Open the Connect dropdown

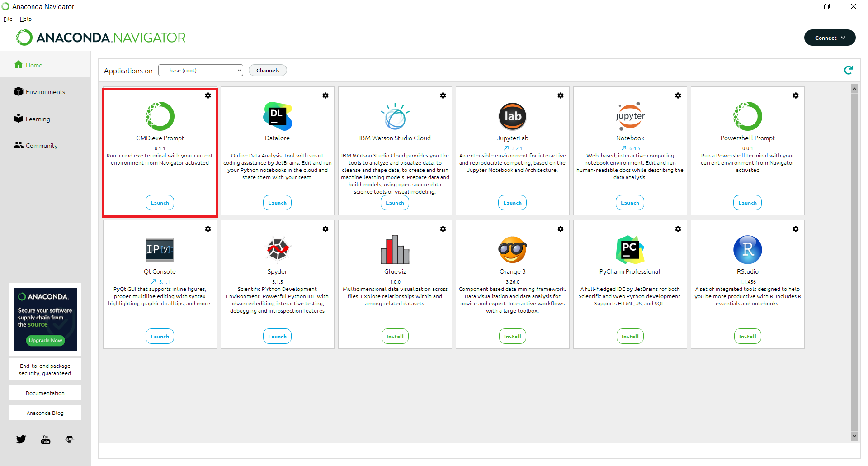coord(830,38)
